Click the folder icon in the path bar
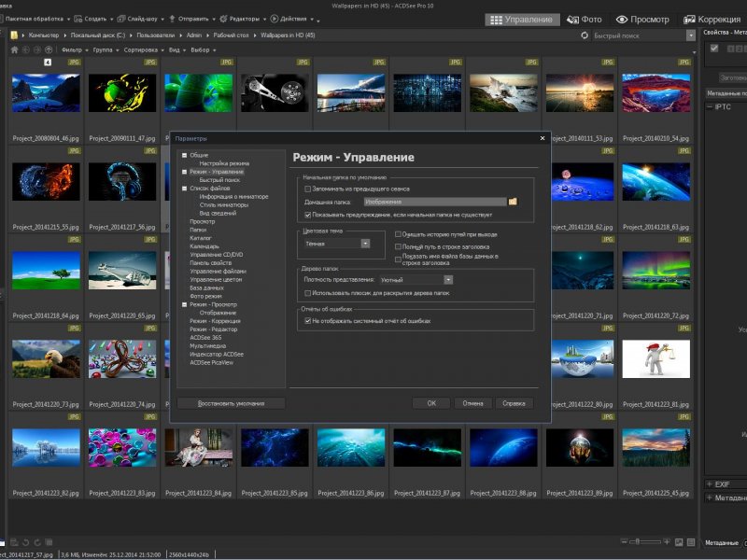This screenshot has width=747, height=560. tap(14, 35)
